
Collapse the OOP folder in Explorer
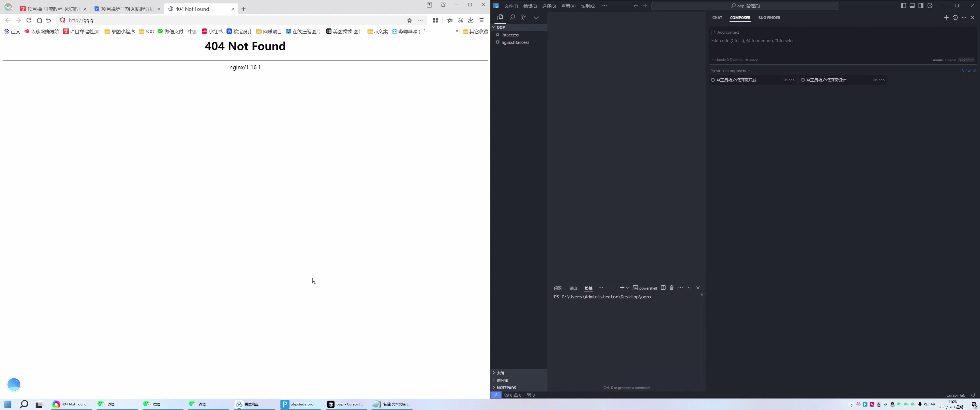tap(493, 27)
